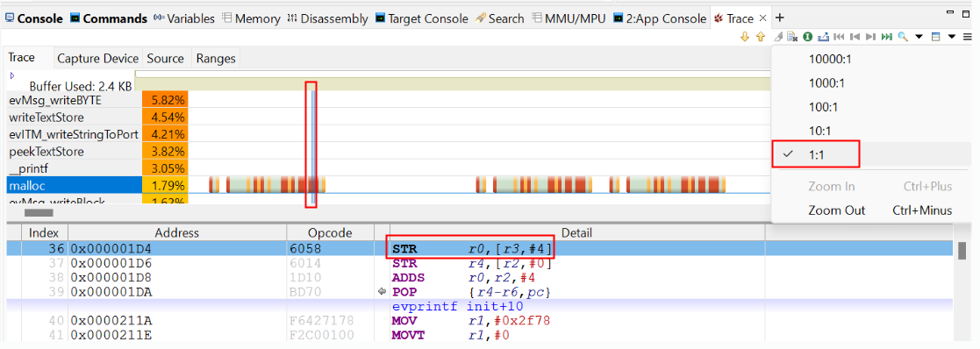Click the clear trace document icon
Screen dimensions: 980x349
point(792,36)
